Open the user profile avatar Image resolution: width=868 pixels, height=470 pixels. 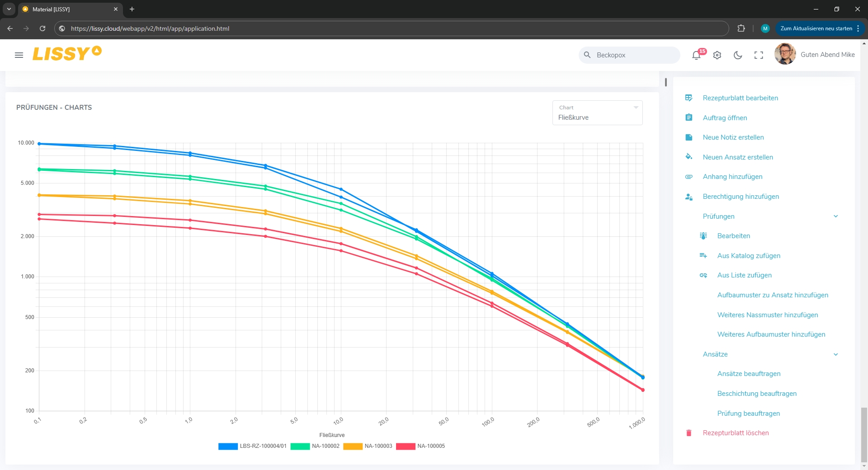pyautogui.click(x=785, y=54)
